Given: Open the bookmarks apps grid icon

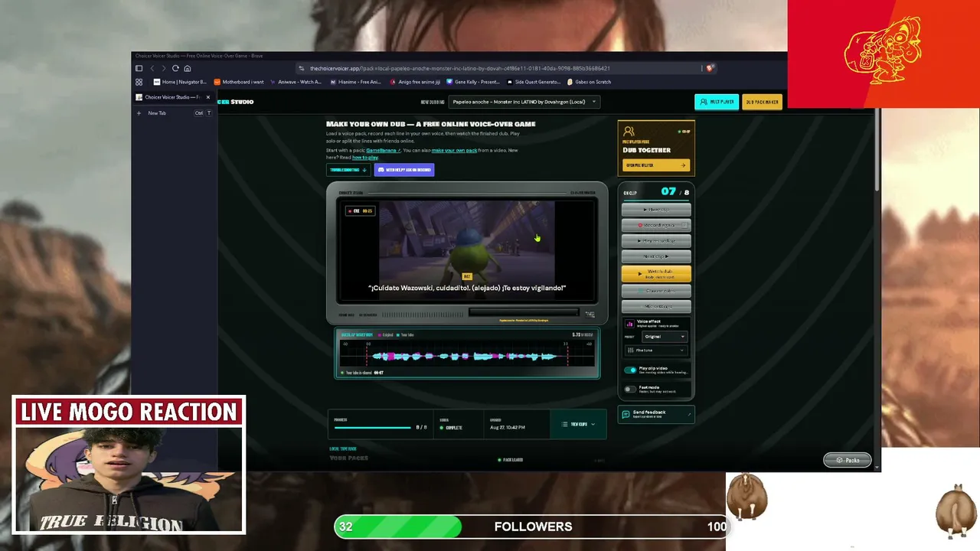Looking at the screenshot, I should click(x=139, y=82).
